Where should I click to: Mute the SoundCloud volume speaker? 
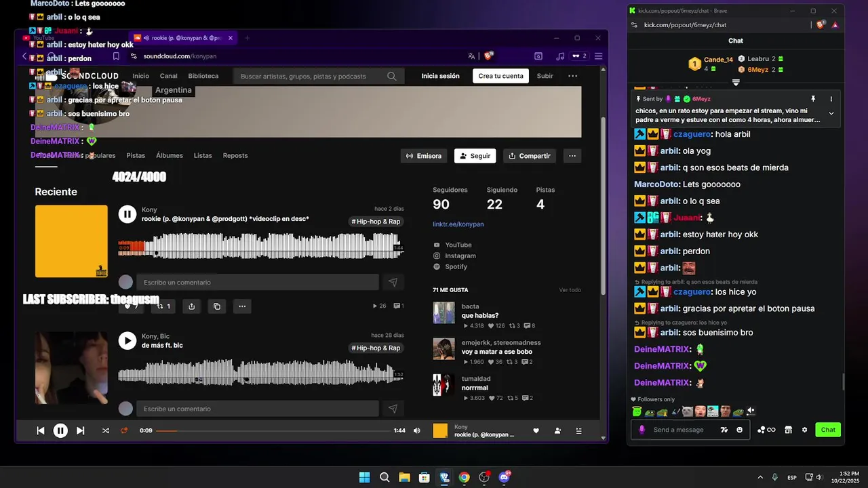pyautogui.click(x=417, y=430)
